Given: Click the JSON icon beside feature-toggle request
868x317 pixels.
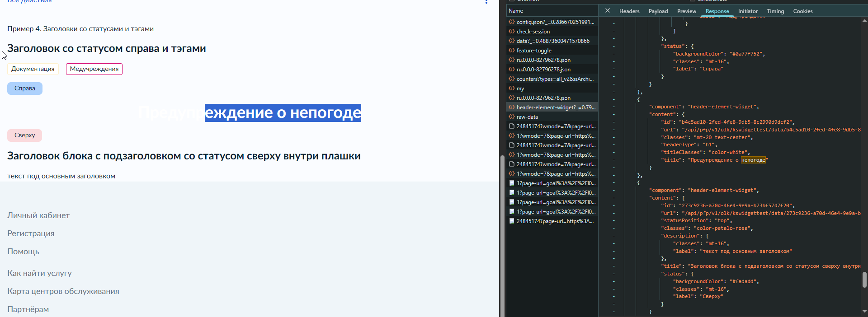Looking at the screenshot, I should click(x=512, y=50).
